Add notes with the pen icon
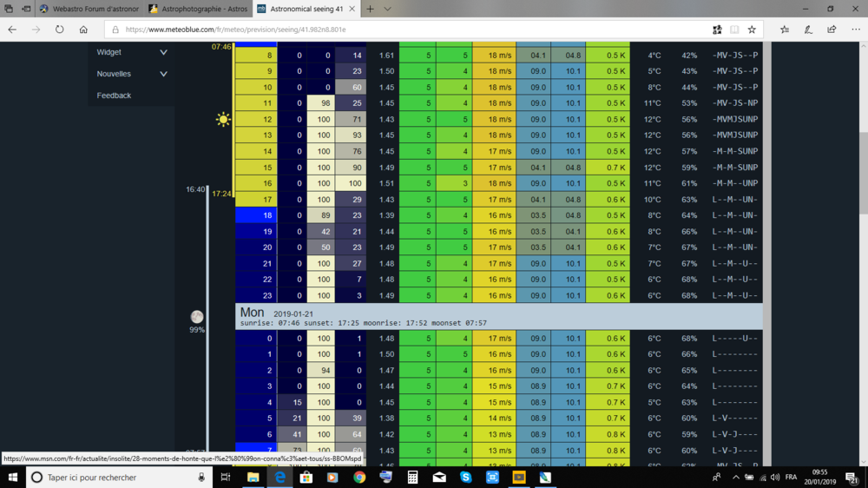The width and height of the screenshot is (868, 488). tap(808, 30)
